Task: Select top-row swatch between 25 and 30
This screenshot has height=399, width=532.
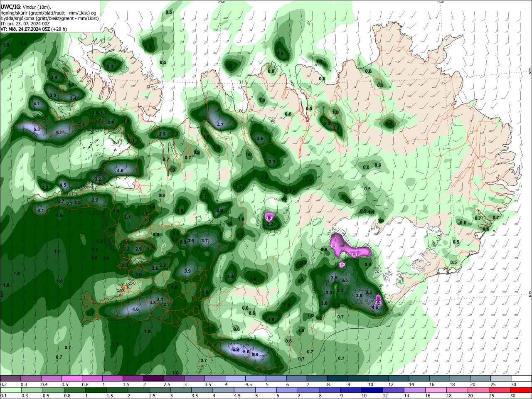Action: [501, 379]
